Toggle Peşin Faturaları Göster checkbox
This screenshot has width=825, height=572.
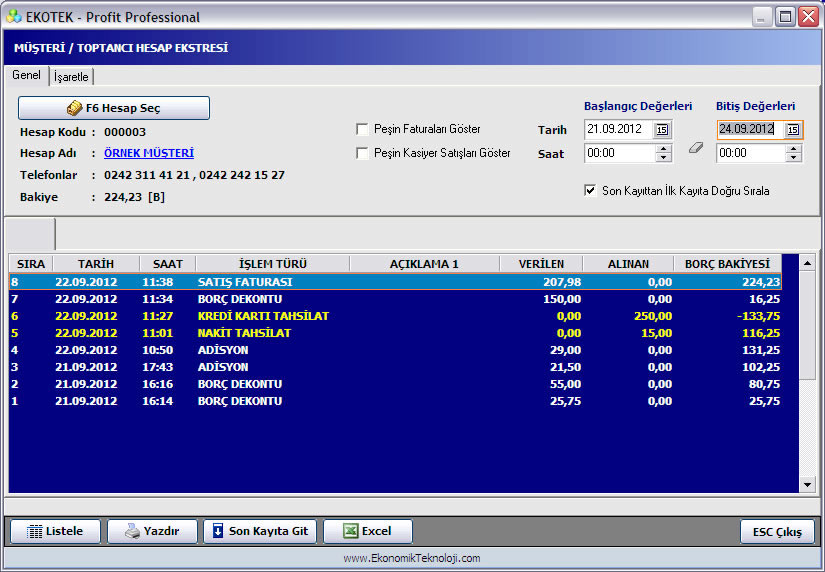[362, 129]
